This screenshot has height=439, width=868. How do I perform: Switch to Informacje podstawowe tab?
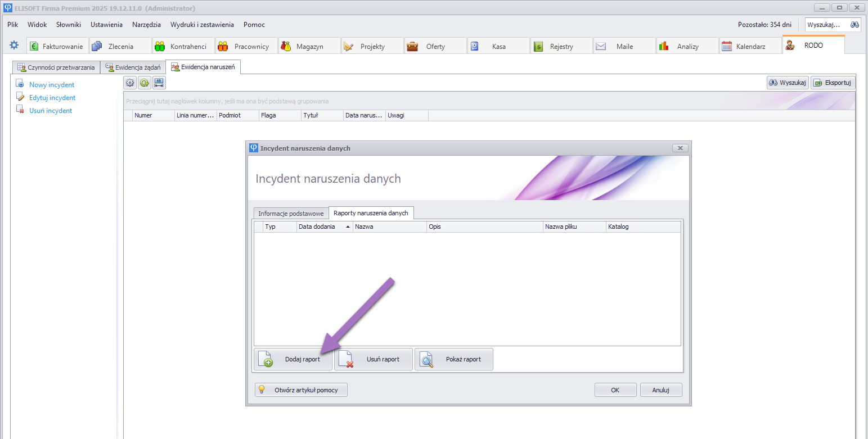pos(290,213)
